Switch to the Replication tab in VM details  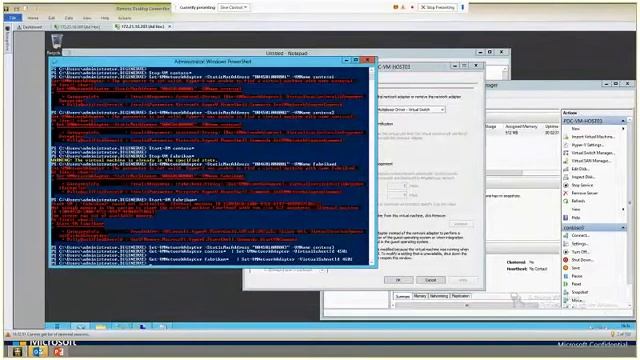point(460,296)
